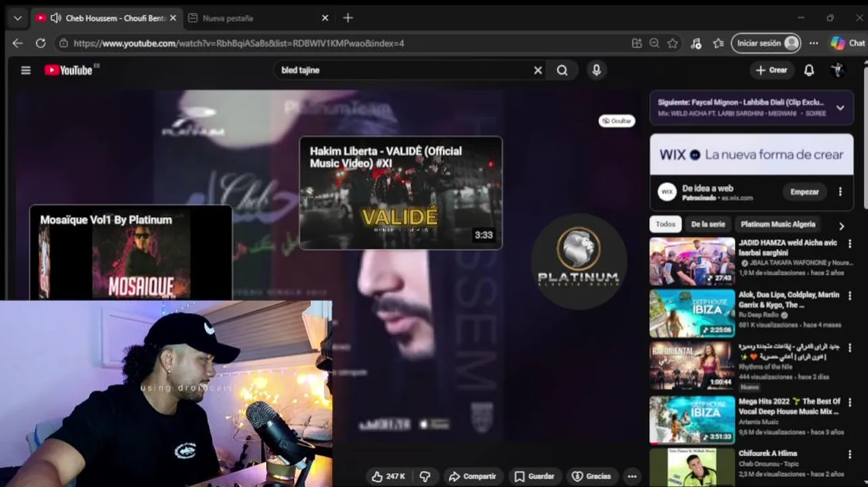Click Compartir to share the video
The height and width of the screenshot is (487, 868).
pos(473,476)
